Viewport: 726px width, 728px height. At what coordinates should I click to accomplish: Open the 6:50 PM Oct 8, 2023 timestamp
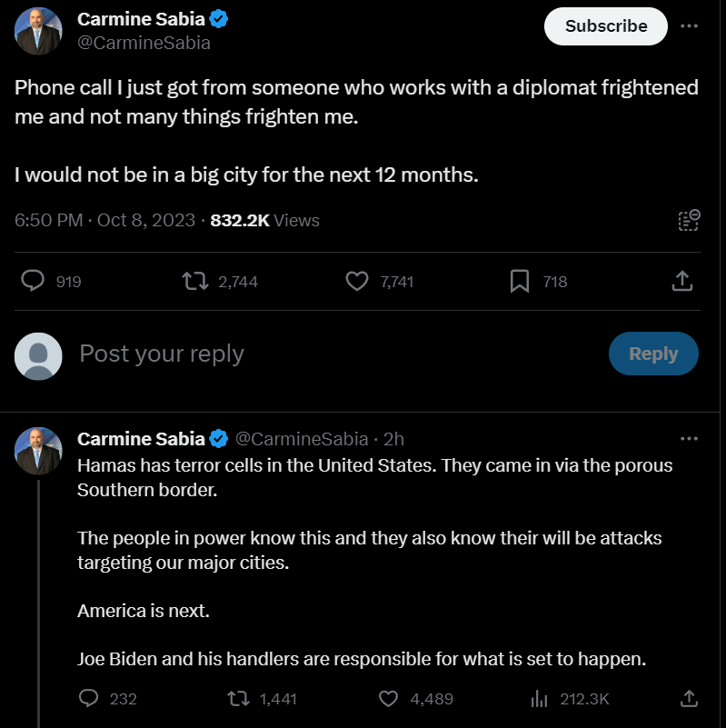pos(104,220)
